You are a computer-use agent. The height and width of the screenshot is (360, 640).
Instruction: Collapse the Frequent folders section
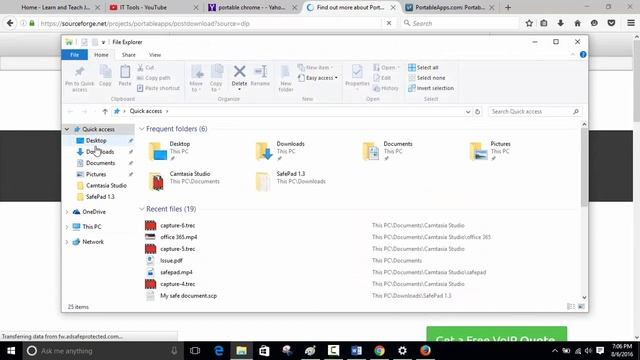tap(142, 129)
